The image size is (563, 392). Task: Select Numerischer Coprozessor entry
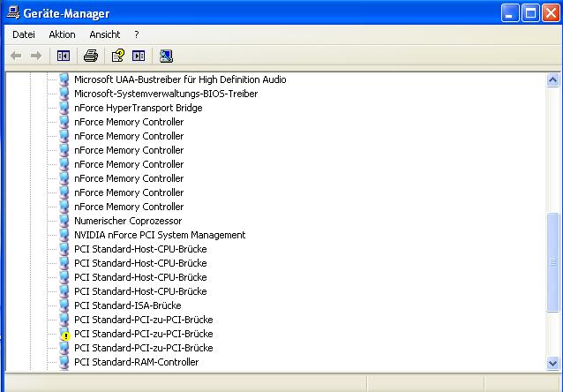pos(128,221)
